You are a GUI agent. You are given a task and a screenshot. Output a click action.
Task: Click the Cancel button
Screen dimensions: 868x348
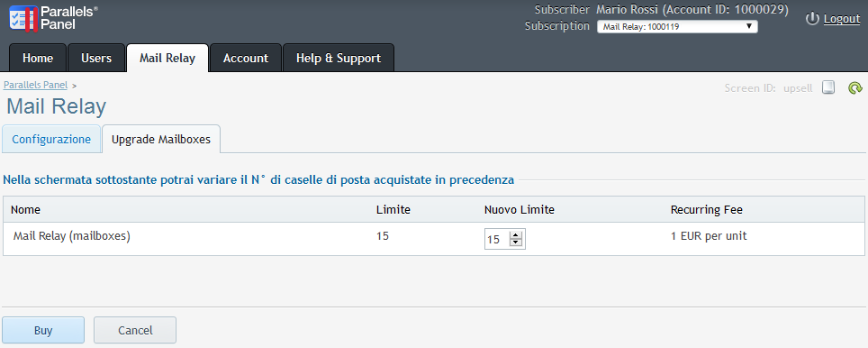135,330
